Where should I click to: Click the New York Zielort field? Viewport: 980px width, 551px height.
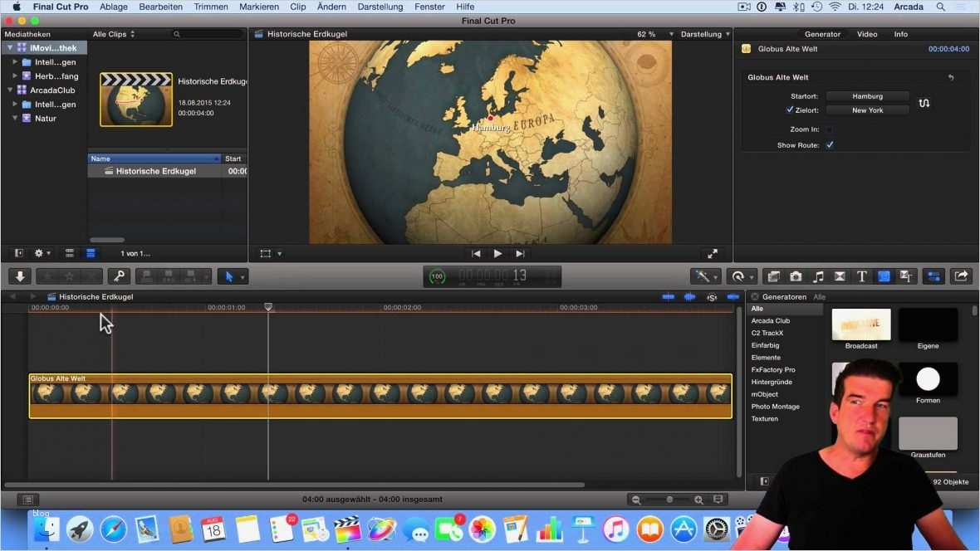(x=866, y=110)
